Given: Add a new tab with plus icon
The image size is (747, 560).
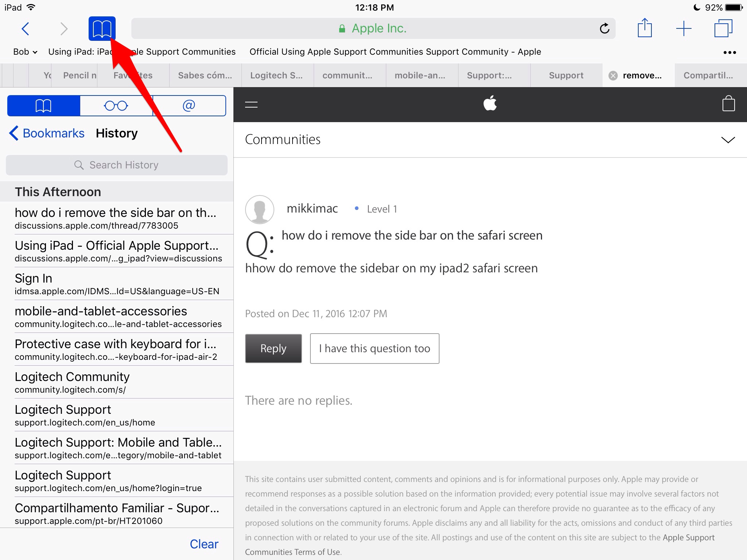Looking at the screenshot, I should point(684,28).
